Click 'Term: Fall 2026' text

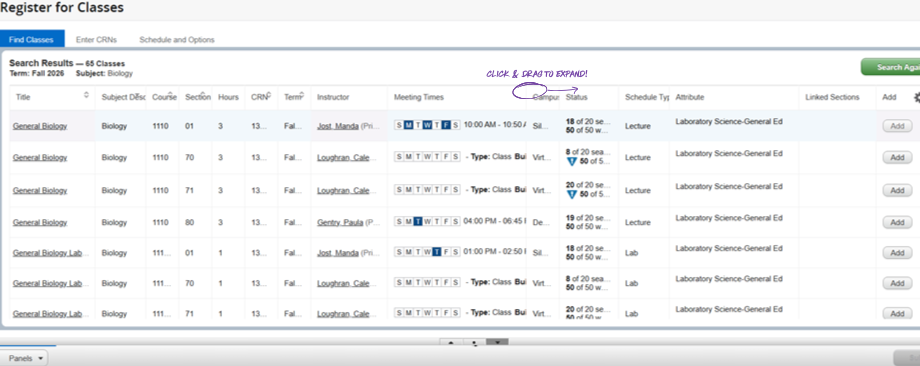tap(37, 74)
